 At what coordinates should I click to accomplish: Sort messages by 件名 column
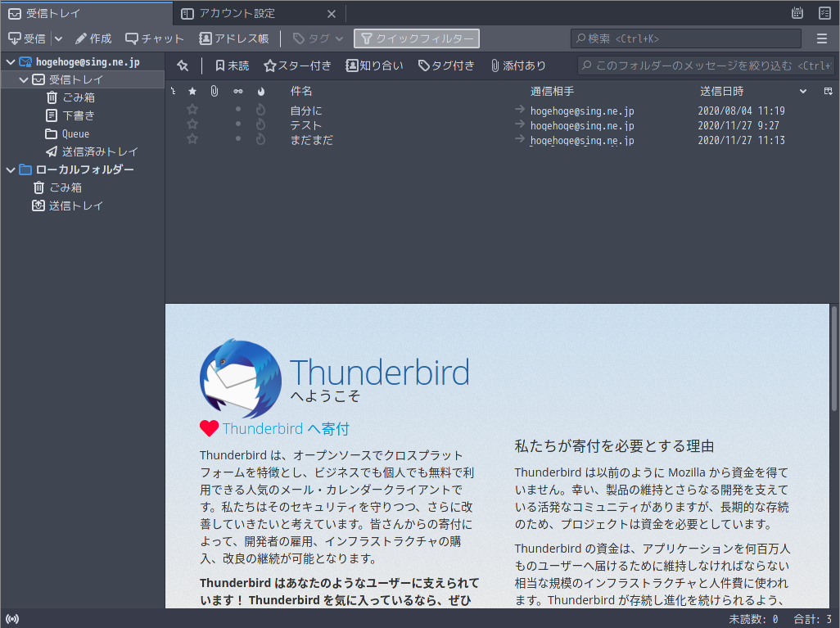pyautogui.click(x=301, y=91)
